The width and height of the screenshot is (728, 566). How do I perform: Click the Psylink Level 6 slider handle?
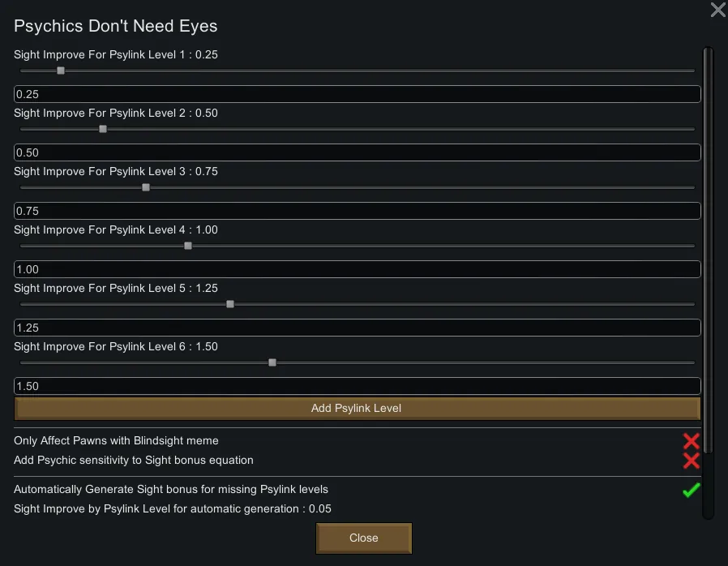click(272, 362)
